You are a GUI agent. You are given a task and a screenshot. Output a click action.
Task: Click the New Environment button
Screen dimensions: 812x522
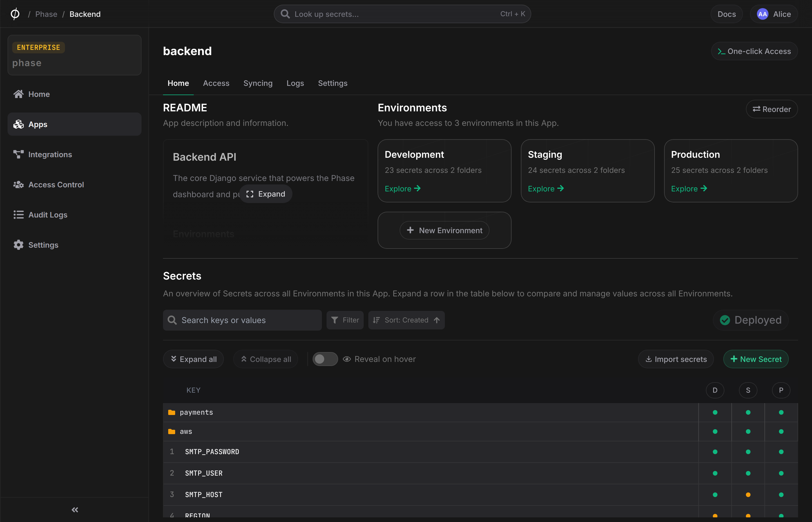(444, 230)
